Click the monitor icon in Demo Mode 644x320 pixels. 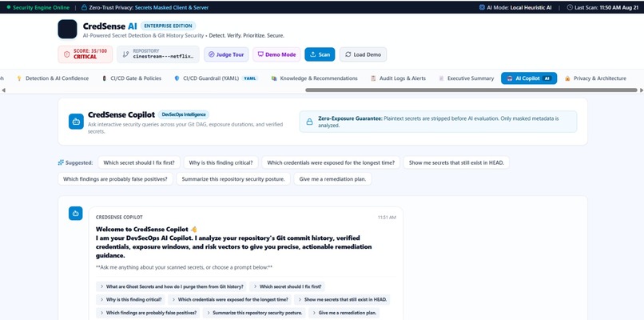[260, 54]
